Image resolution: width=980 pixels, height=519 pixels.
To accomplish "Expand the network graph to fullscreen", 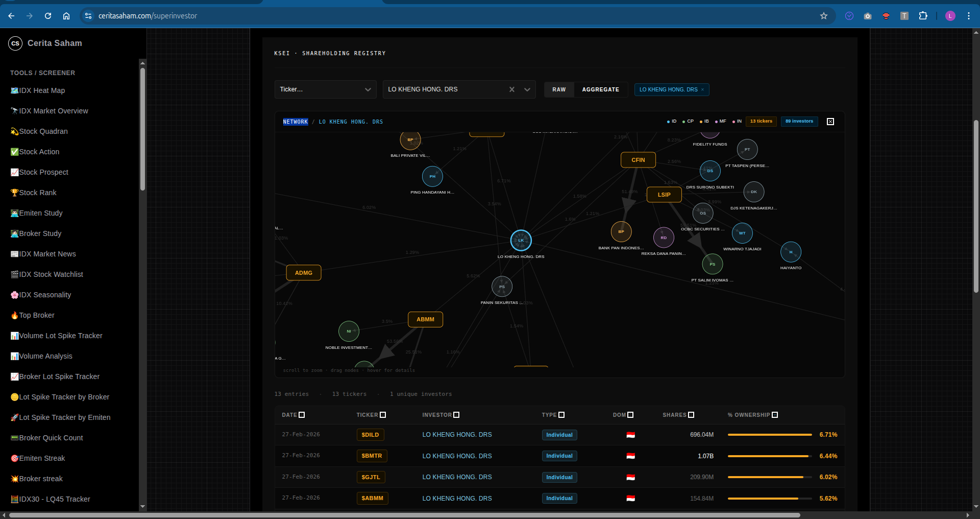I will tap(830, 122).
